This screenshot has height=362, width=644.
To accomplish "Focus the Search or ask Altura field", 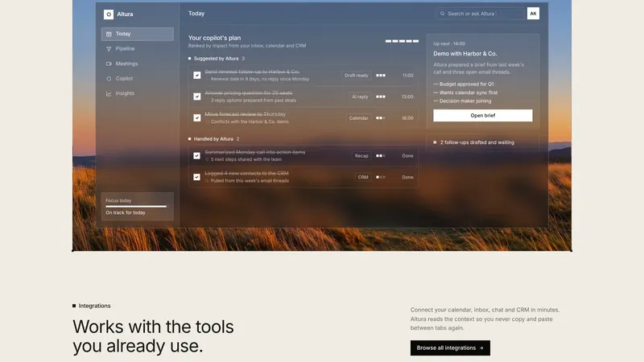I will click(x=481, y=14).
